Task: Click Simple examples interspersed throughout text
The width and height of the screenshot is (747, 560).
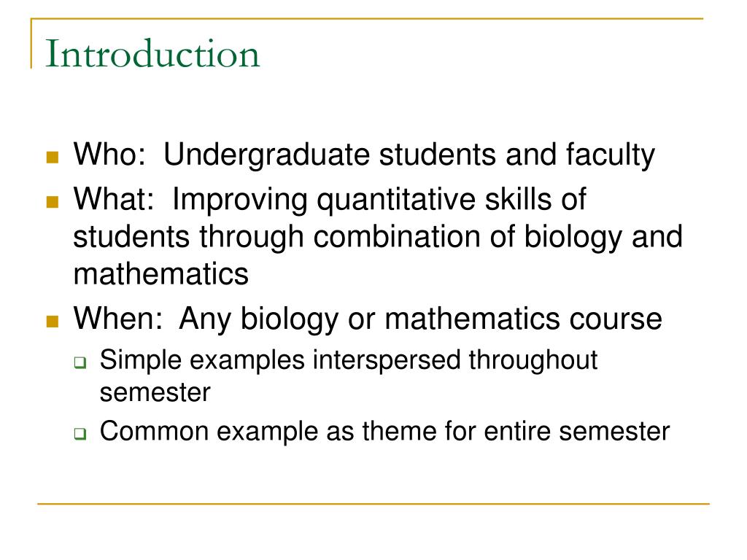Action: click(349, 360)
